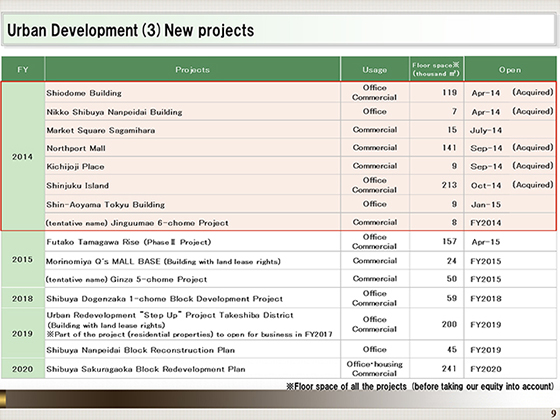Click '(Acquired)' note in Northport Mall row
560x420 pixels.
(x=533, y=147)
